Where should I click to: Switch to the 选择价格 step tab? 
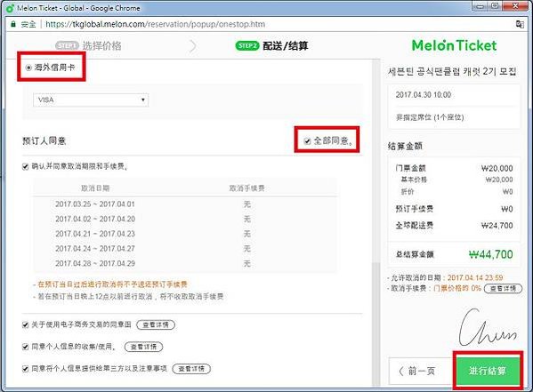101,45
